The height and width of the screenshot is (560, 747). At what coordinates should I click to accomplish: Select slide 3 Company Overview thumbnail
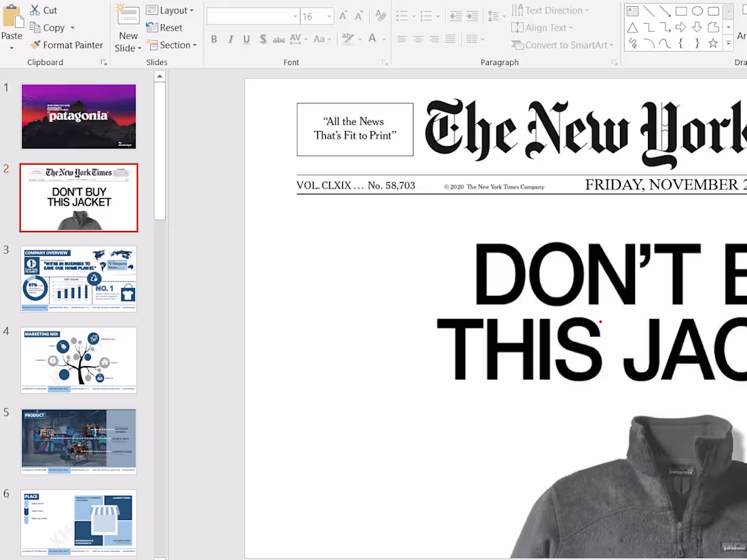pyautogui.click(x=79, y=279)
